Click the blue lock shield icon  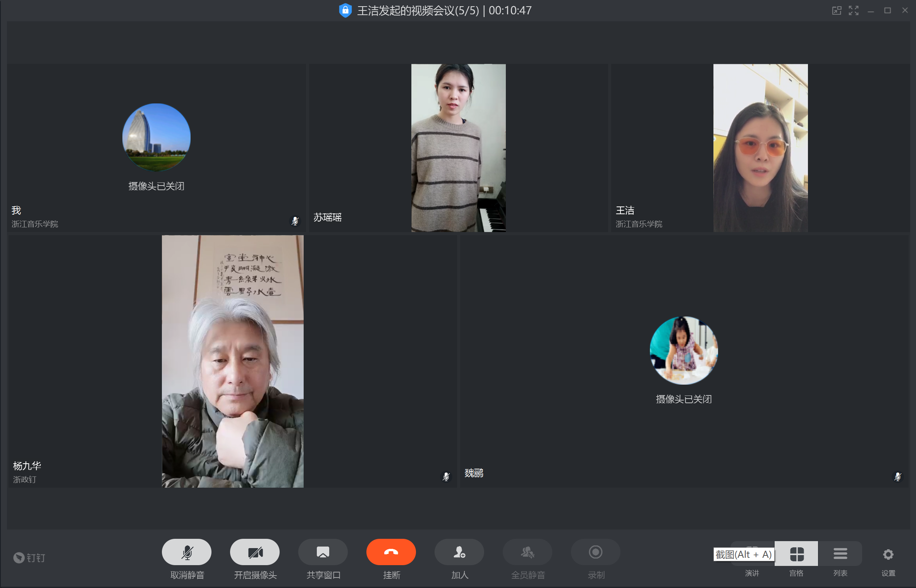[x=345, y=10]
